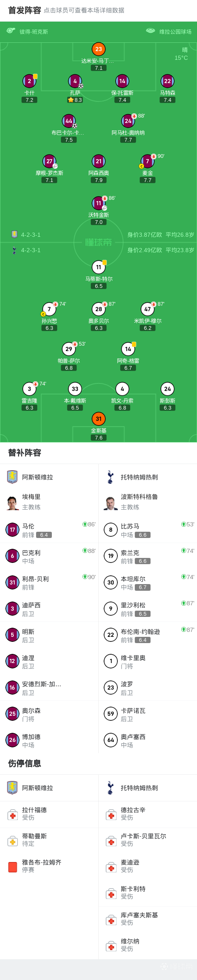This screenshot has width=197, height=980.
Task: Select injured player 麦迪逊 entry
Action: 148,867
